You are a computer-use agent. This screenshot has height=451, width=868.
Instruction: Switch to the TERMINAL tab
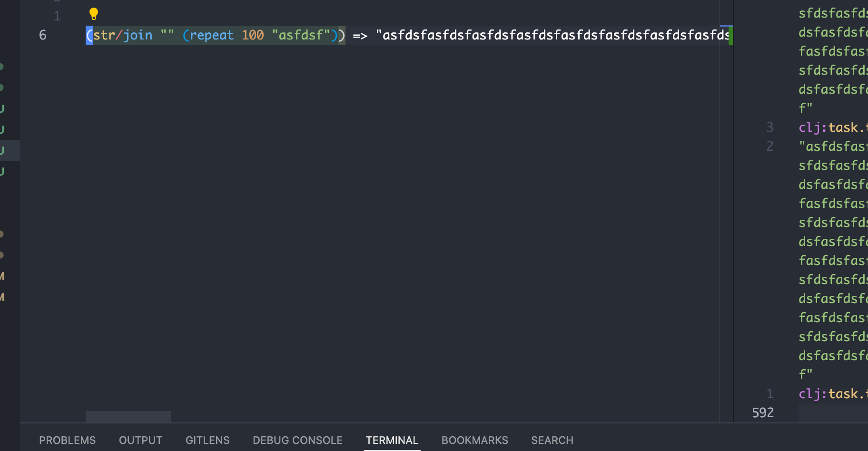coord(392,440)
